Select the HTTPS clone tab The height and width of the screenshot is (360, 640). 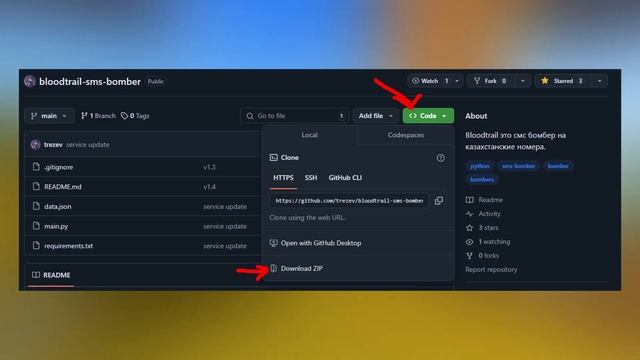[283, 178]
